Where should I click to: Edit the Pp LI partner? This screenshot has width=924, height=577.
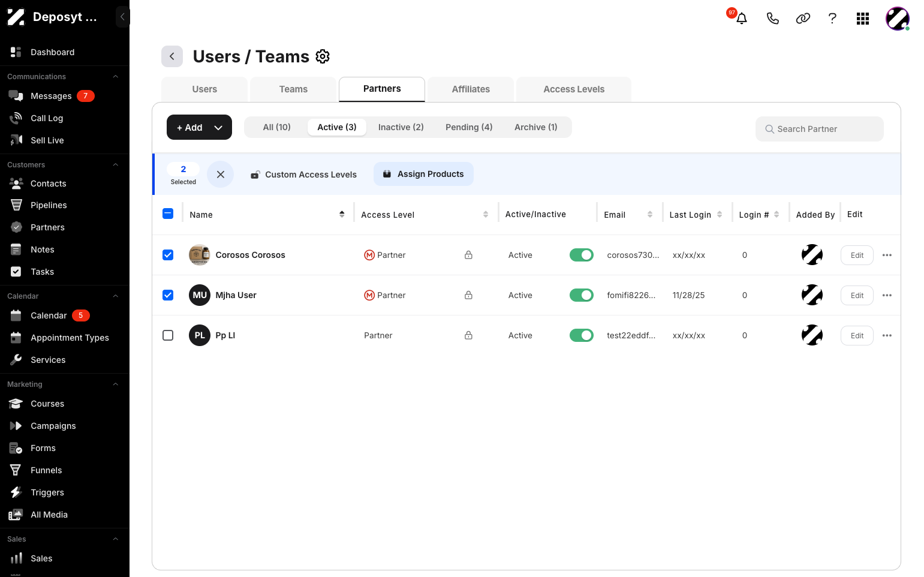click(857, 336)
